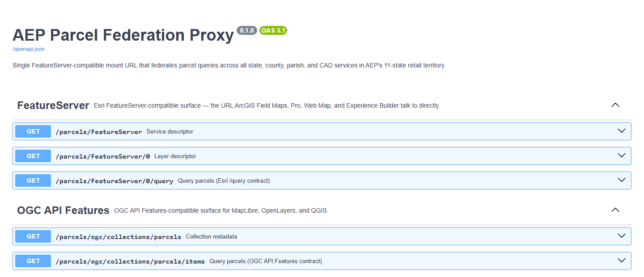This screenshot has height=277, width=644.
Task: Click the 'Service descriptor' summary text
Action: (170, 132)
